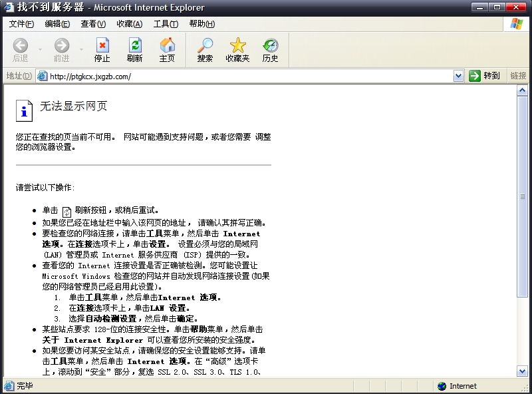
Task: Go to the Home page (主页) icon
Action: pyautogui.click(x=168, y=45)
